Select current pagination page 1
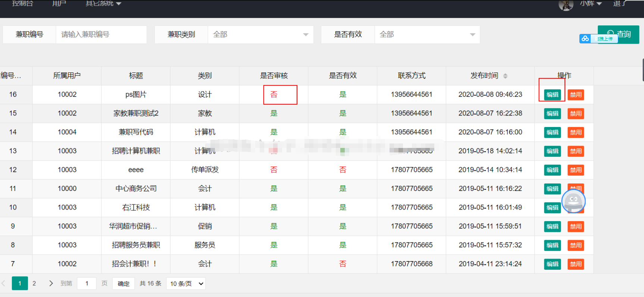Image resolution: width=644 pixels, height=297 pixels. point(20,283)
